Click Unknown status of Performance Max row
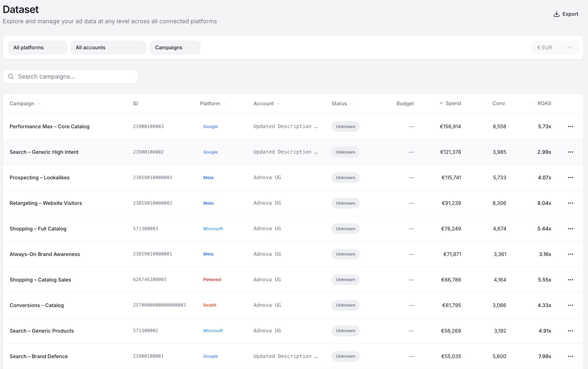Viewport: 588px width, 369px height. [345, 126]
